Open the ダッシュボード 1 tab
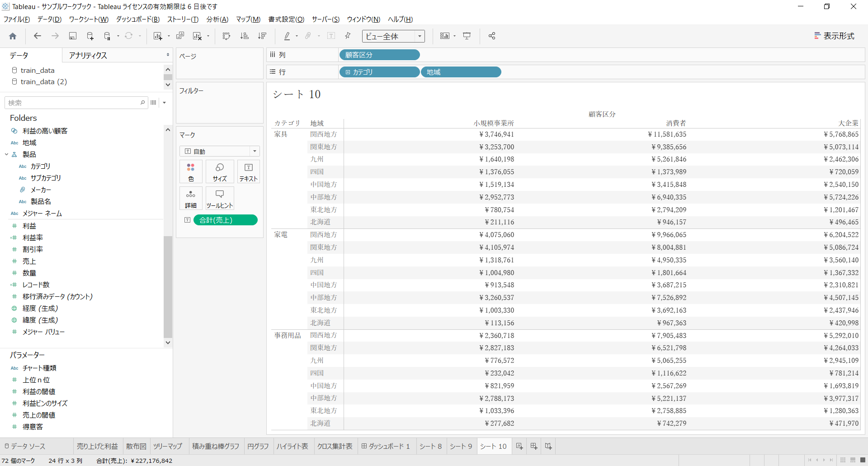868x466 pixels. pyautogui.click(x=386, y=446)
